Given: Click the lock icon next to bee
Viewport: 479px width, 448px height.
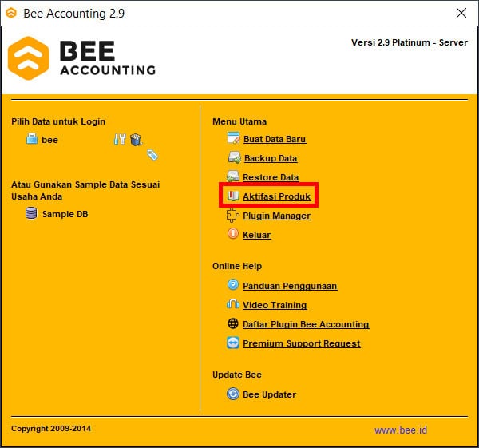Looking at the screenshot, I should coord(31,139).
